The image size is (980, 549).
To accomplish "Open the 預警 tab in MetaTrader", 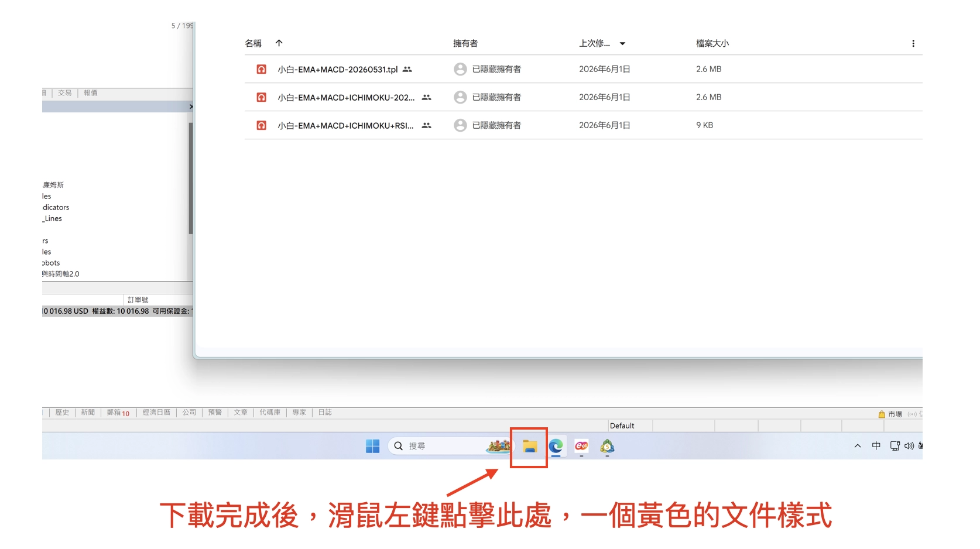I will click(215, 413).
